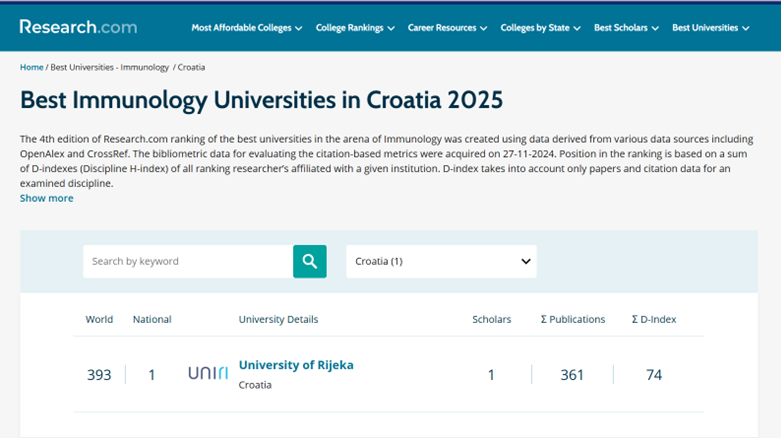The image size is (781, 438).
Task: Open College Rankings menu
Action: pos(355,28)
